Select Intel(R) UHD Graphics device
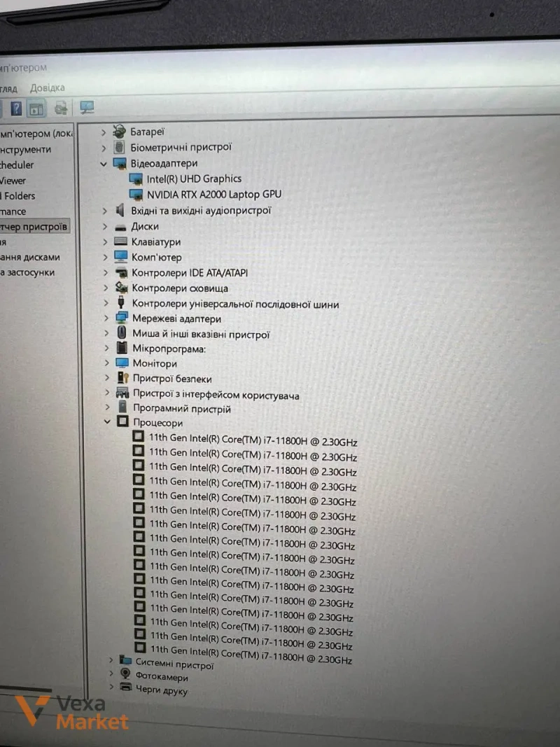 (194, 179)
